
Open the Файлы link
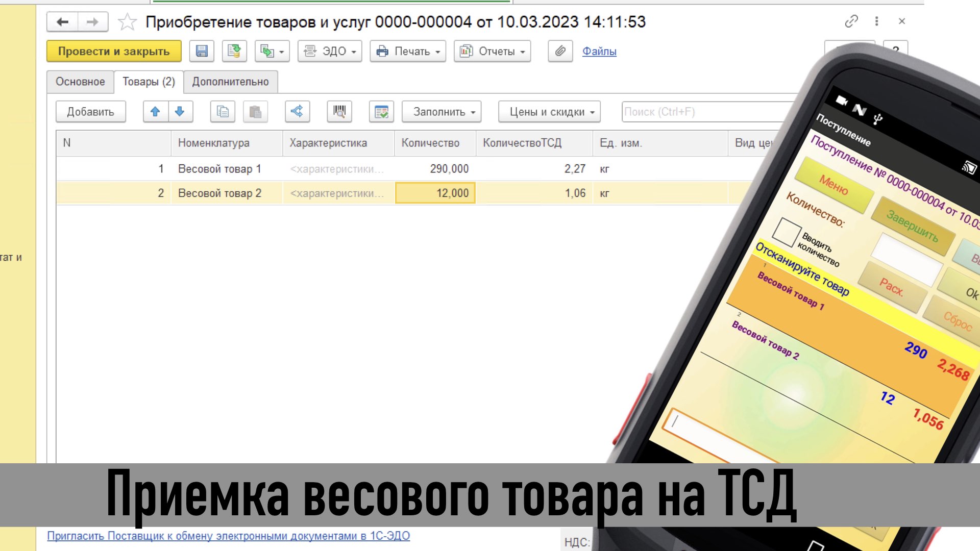pyautogui.click(x=599, y=52)
